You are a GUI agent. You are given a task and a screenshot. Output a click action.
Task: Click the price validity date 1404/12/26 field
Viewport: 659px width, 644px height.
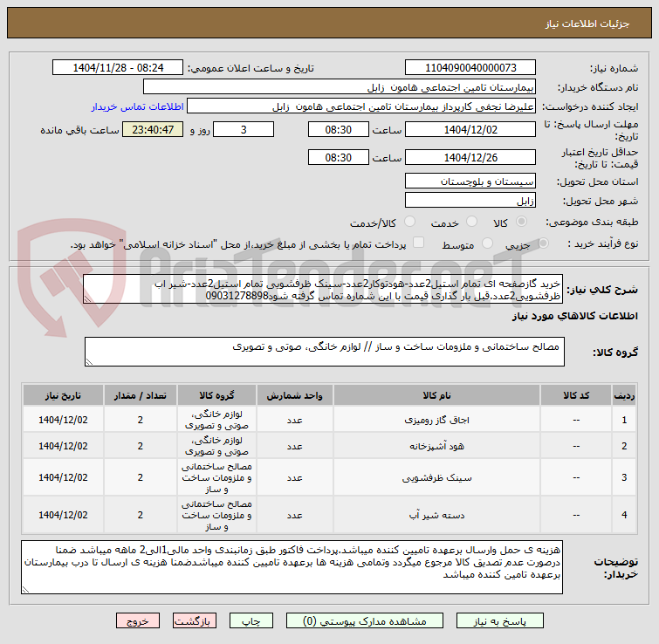pyautogui.click(x=470, y=157)
